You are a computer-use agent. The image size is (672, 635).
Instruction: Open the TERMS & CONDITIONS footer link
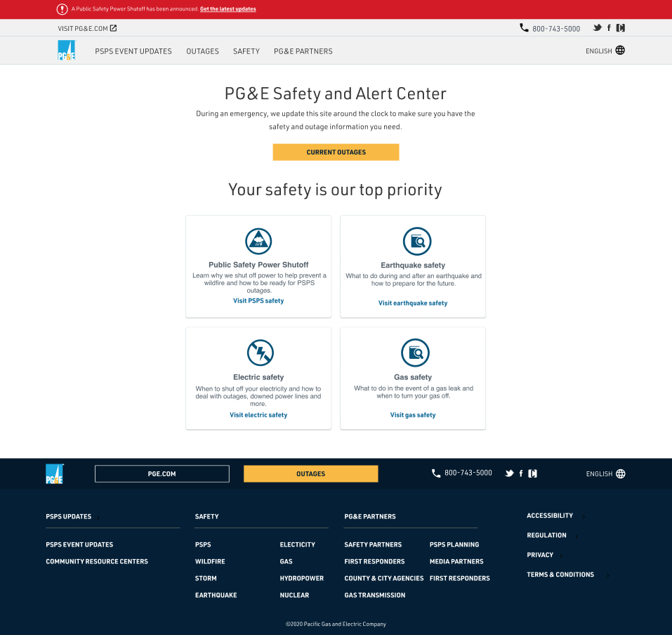pos(560,575)
